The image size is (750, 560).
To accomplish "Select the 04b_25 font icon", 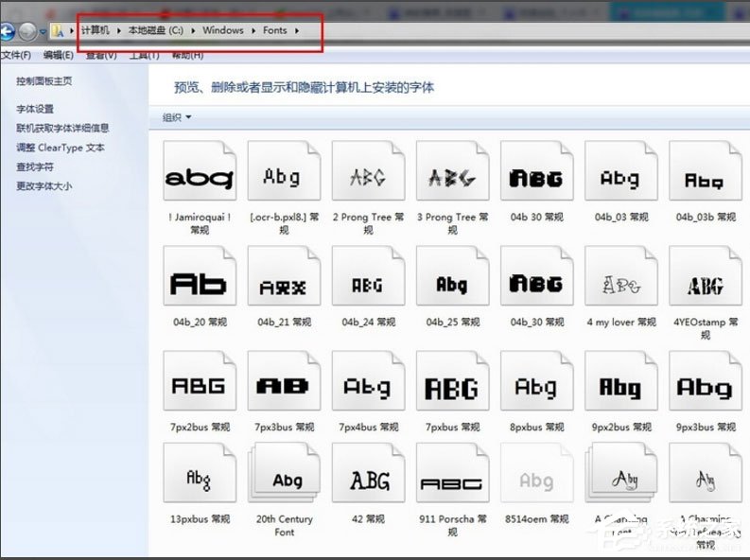I will [452, 276].
